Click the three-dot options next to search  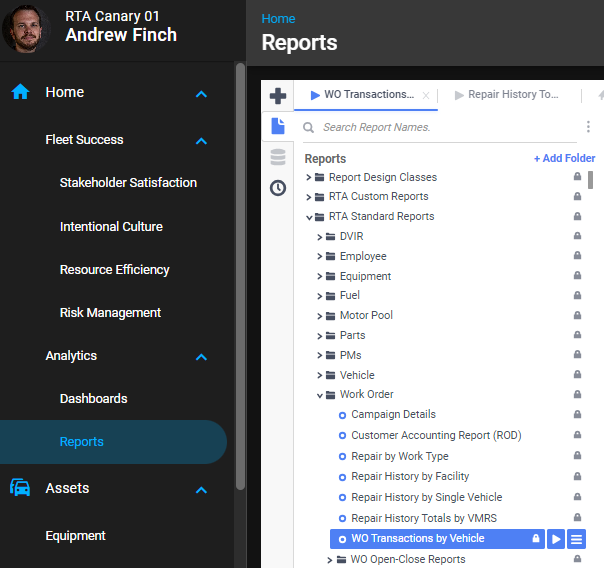pyautogui.click(x=588, y=127)
